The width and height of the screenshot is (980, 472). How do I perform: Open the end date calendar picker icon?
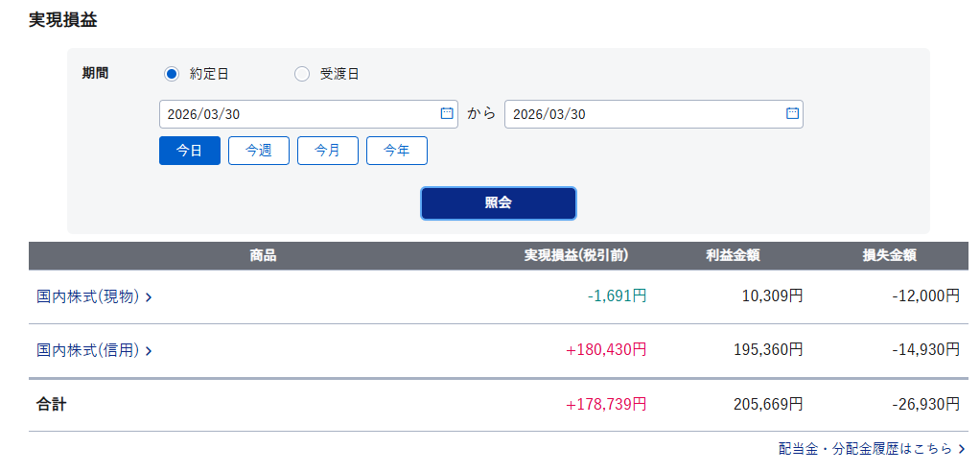[x=792, y=113]
